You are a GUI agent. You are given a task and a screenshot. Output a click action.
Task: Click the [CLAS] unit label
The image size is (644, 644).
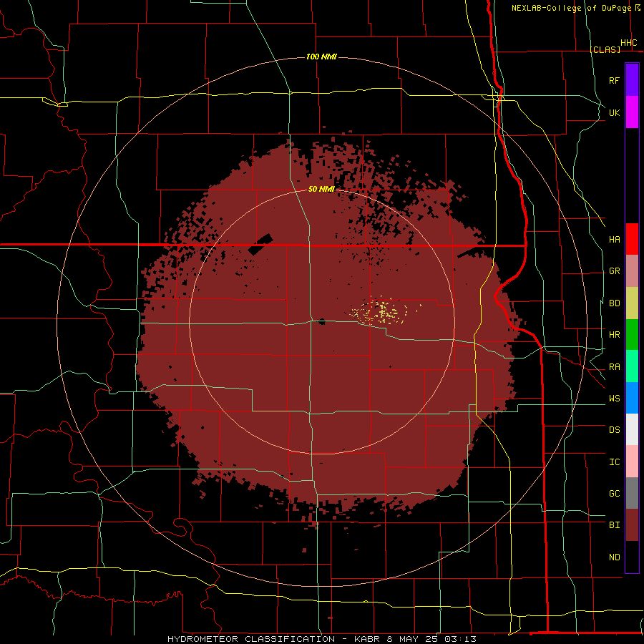(x=605, y=49)
